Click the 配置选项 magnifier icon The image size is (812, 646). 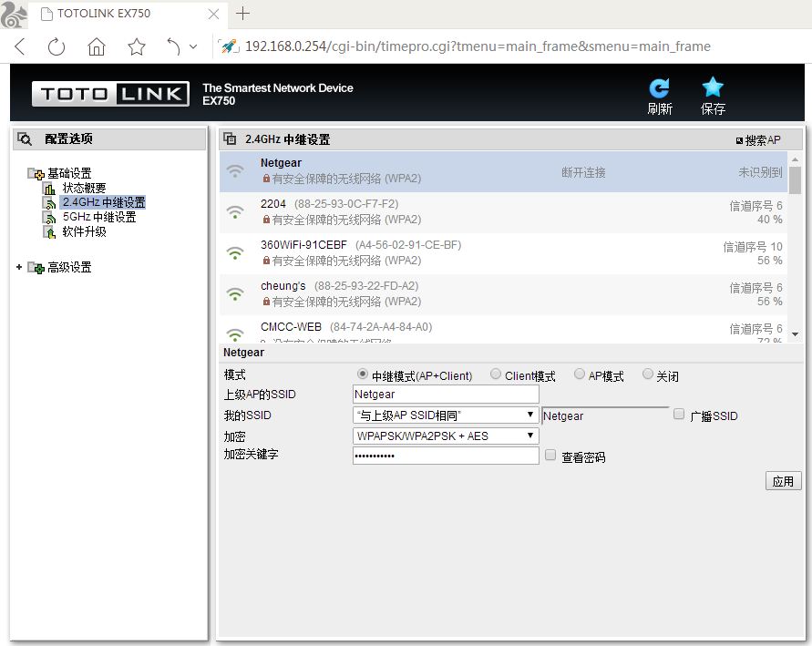pyautogui.click(x=25, y=138)
